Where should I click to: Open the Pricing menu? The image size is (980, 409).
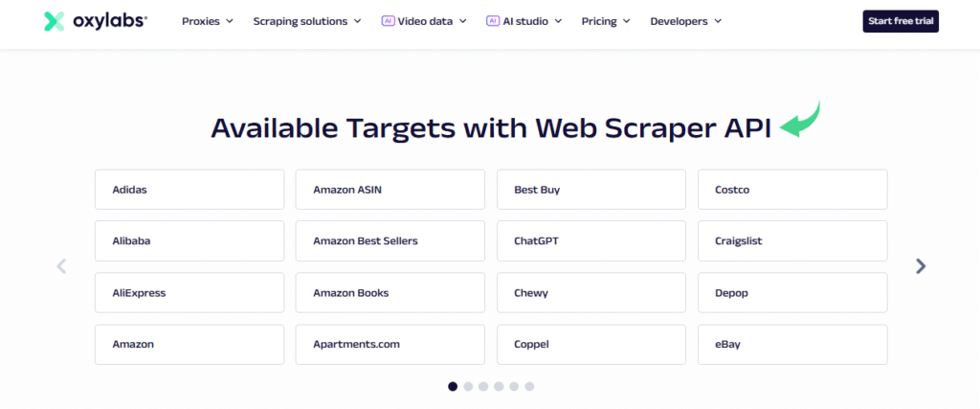tap(605, 20)
